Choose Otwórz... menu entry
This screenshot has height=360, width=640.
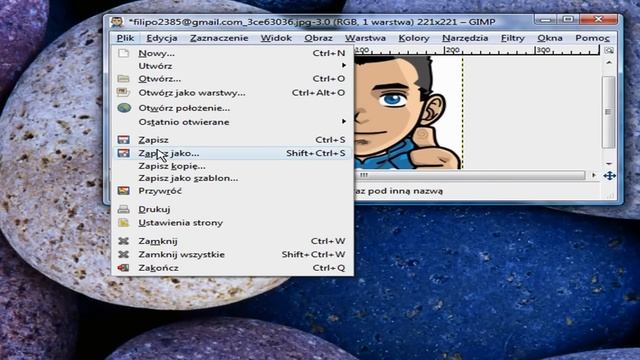(232, 78)
